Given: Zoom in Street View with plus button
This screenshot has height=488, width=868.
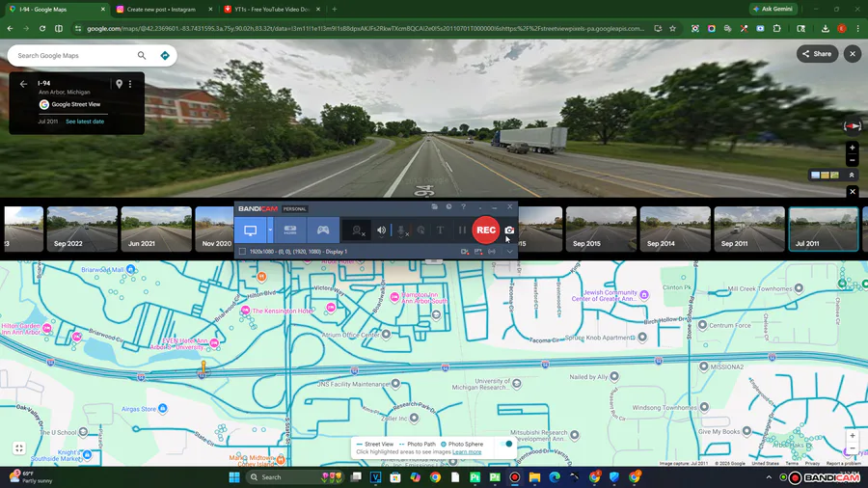Looking at the screenshot, I should point(853,148).
